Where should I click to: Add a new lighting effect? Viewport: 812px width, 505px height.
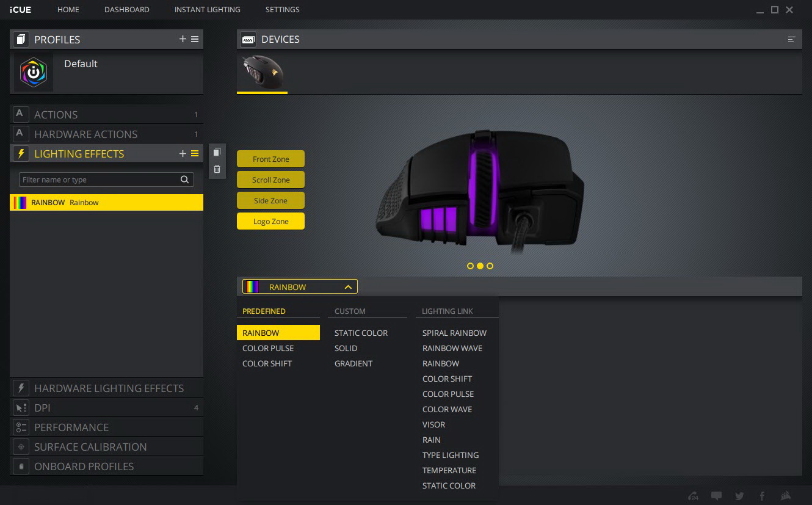(183, 153)
